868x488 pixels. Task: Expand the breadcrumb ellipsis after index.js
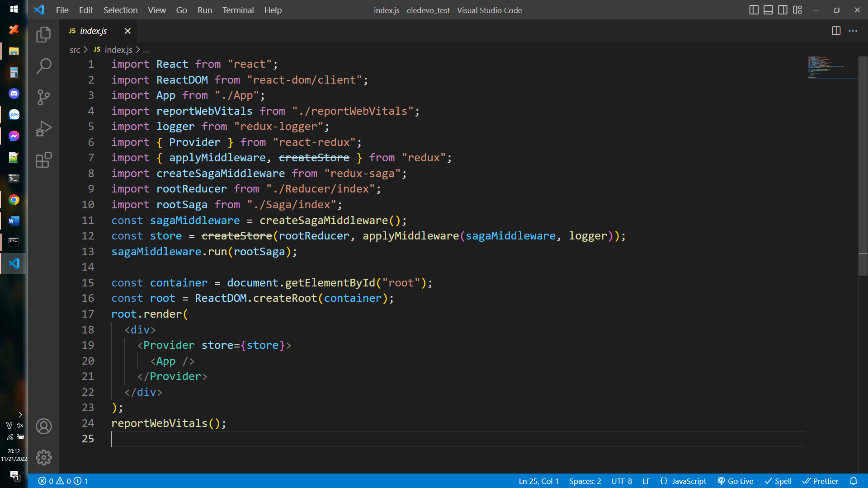coord(146,50)
